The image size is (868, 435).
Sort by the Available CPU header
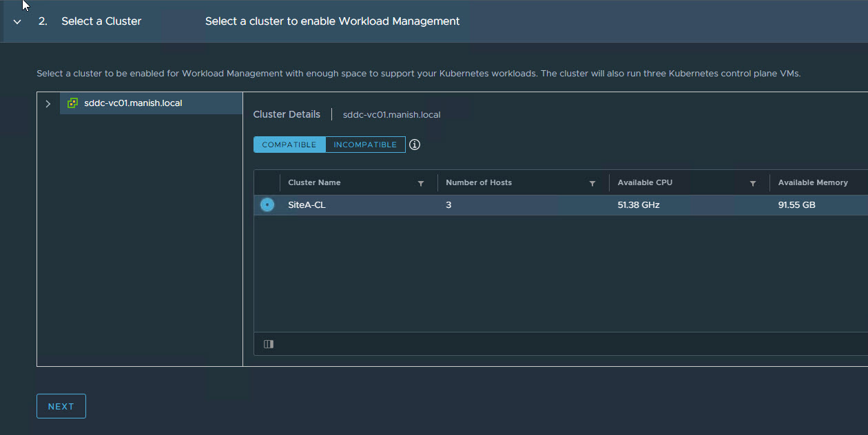point(645,183)
